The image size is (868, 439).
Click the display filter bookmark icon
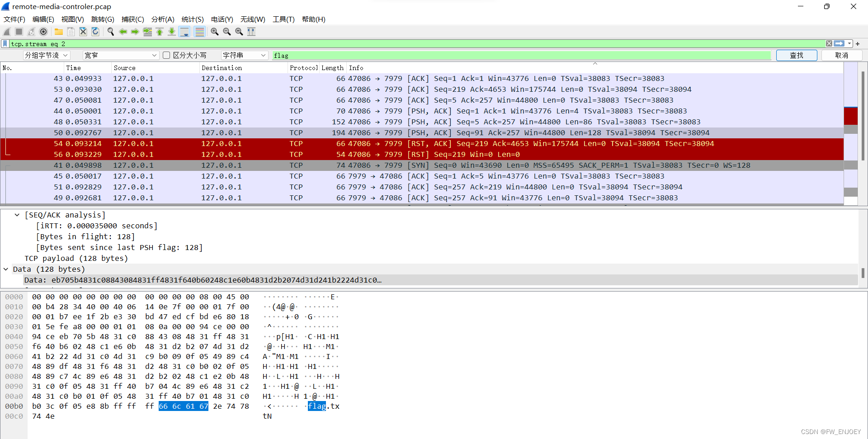[x=5, y=44]
